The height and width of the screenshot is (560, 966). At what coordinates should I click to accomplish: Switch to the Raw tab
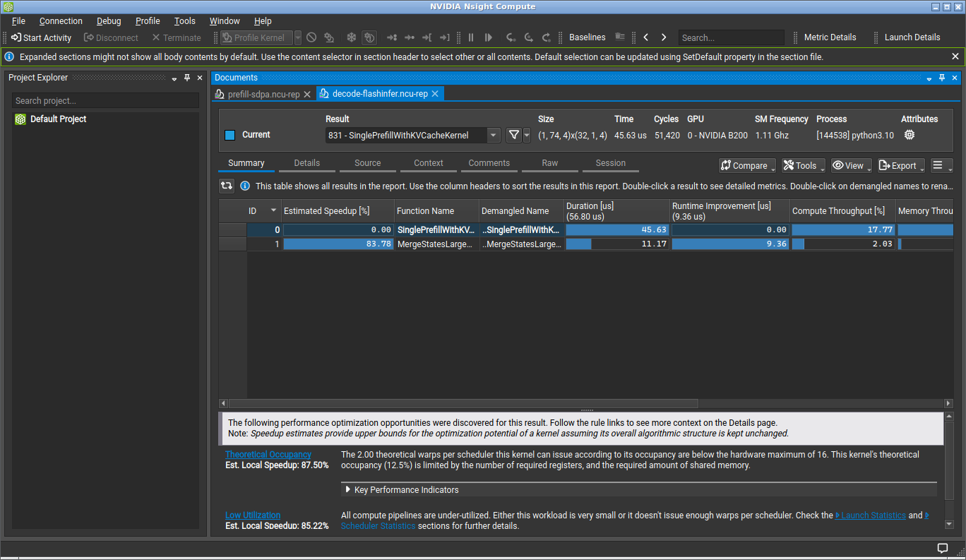coord(550,163)
